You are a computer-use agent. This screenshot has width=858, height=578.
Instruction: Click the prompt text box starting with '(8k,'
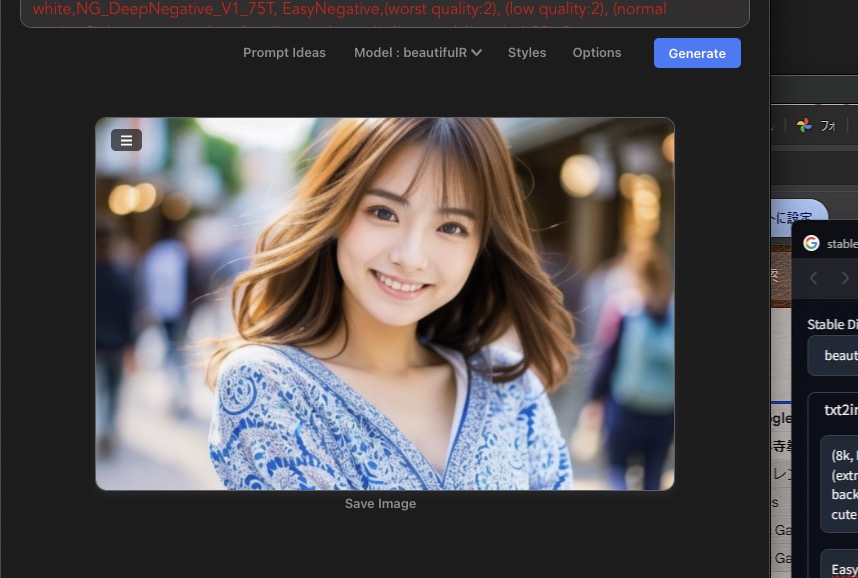coord(839,484)
